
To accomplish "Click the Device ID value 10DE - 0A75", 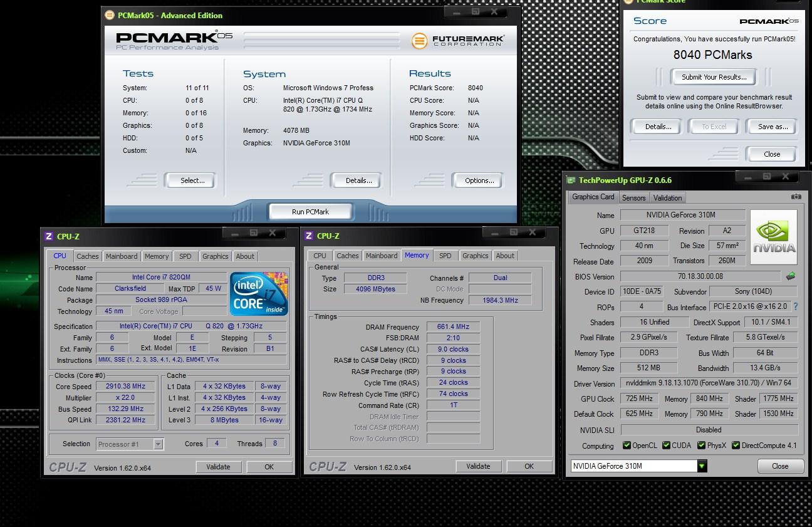I will [x=642, y=291].
